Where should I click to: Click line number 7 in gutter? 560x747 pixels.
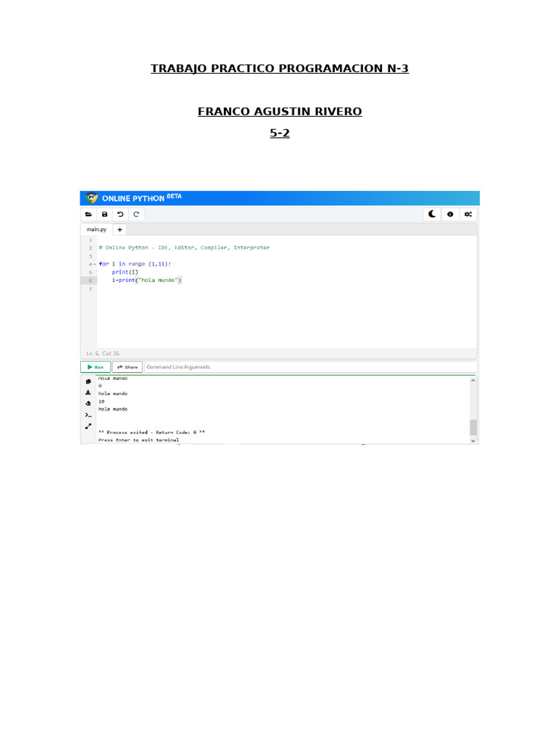coord(90,289)
